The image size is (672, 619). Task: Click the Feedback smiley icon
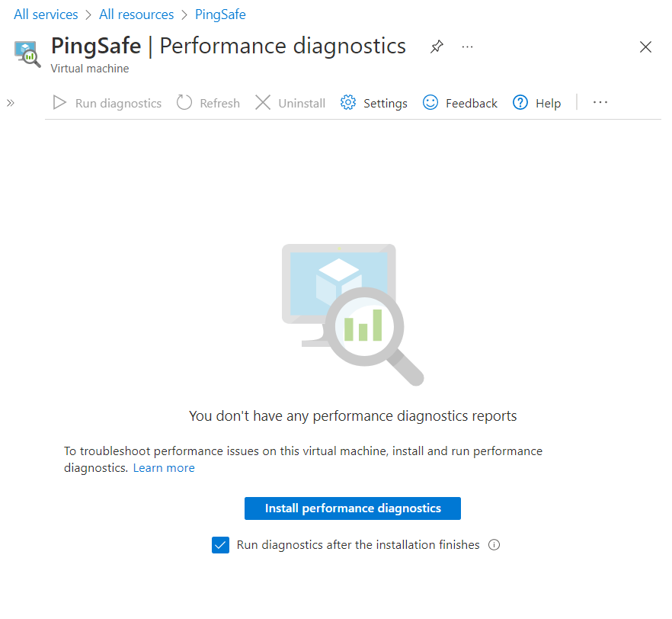(430, 103)
